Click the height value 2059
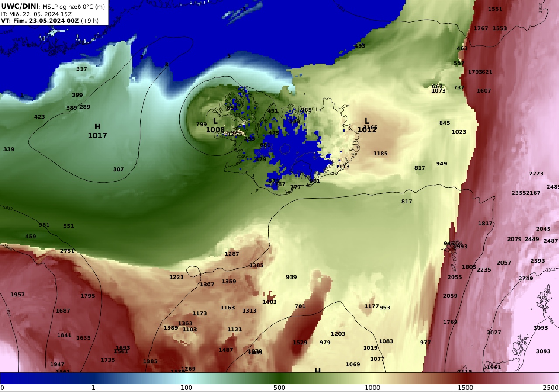The width and height of the screenshot is (559, 392). [x=450, y=296]
